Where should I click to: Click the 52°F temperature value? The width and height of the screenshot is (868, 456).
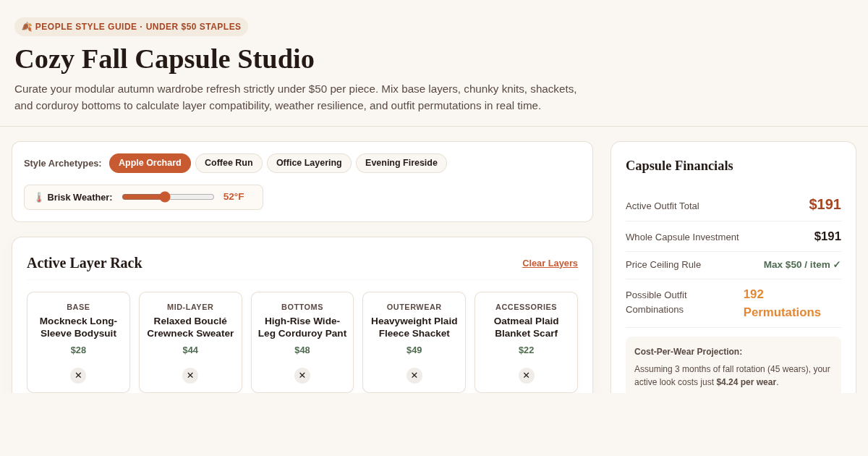234,197
